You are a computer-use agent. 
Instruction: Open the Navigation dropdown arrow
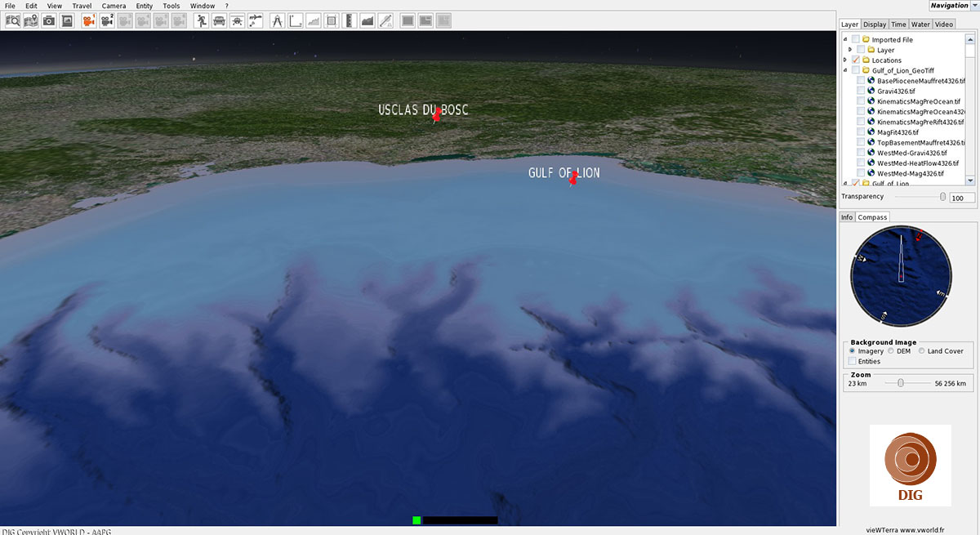974,6
